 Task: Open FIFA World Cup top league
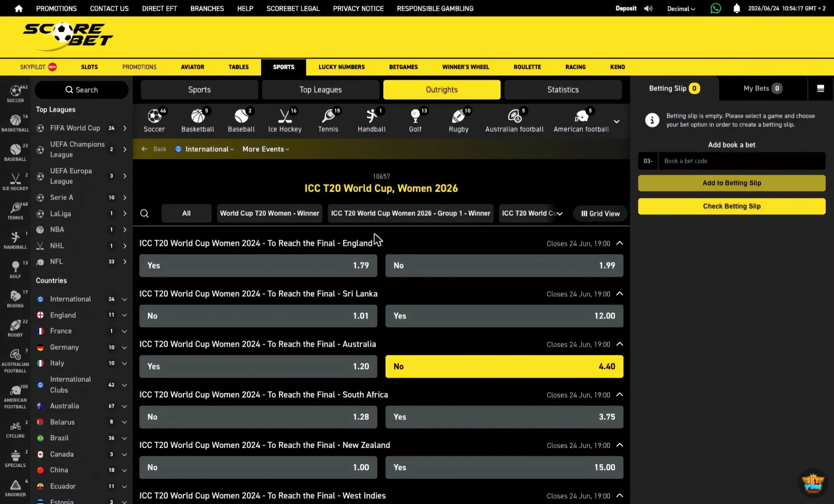(x=82, y=128)
